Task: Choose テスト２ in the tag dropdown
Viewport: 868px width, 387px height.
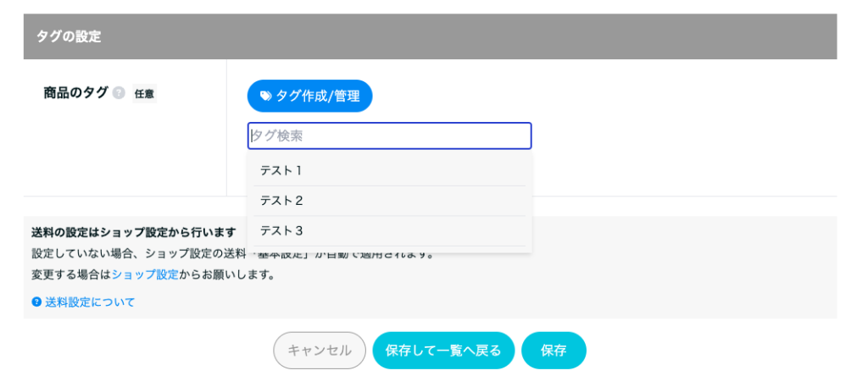Action: tap(389, 201)
